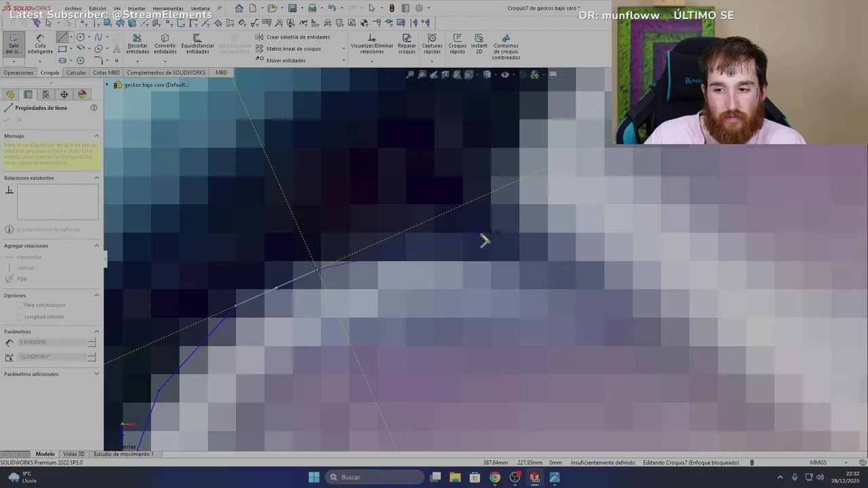Open the Insertar menu
Viewport: 868px width, 488px height.
136,9
